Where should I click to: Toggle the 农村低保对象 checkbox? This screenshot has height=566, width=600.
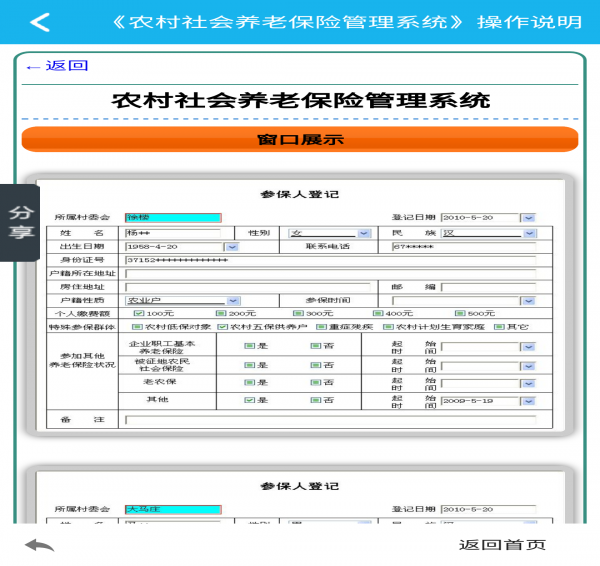(x=137, y=327)
